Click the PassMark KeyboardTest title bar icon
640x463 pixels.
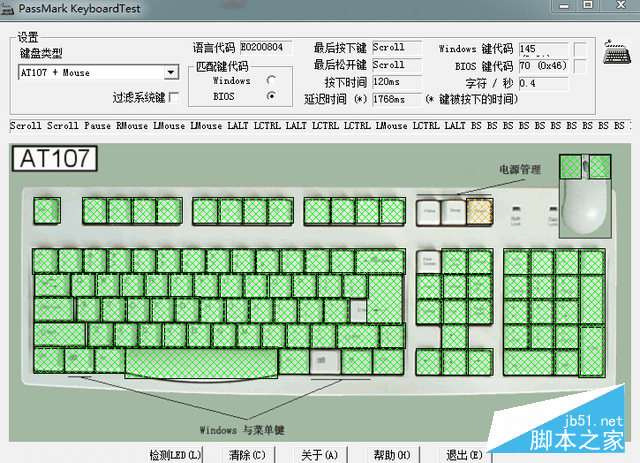(7, 9)
